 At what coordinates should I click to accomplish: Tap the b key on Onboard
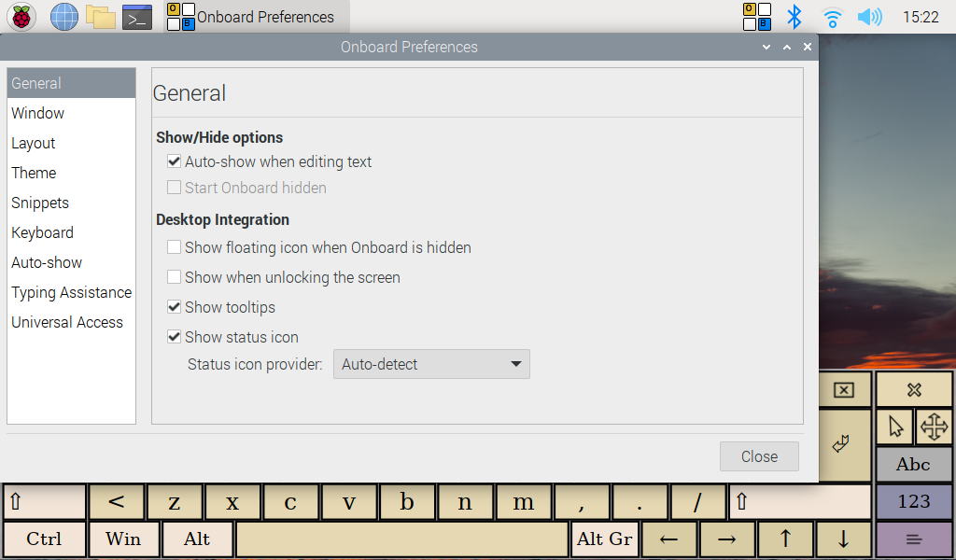tap(407, 502)
